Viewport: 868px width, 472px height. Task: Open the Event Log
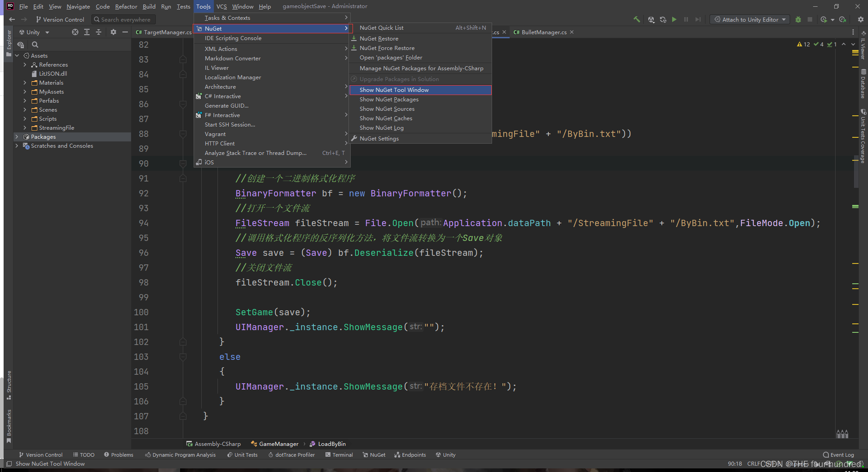[x=838, y=455]
